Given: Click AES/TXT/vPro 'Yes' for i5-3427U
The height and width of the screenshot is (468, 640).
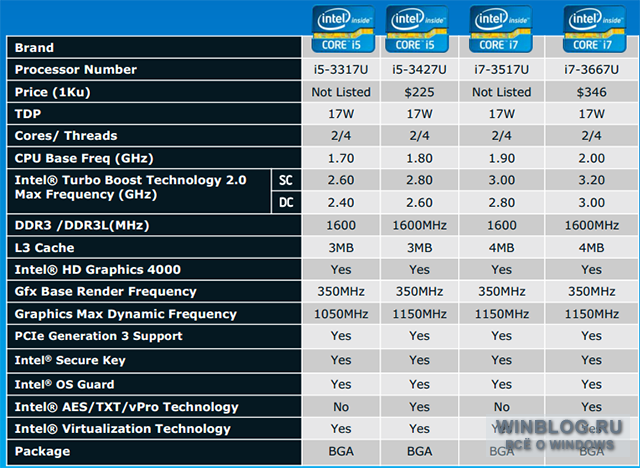Looking at the screenshot, I should coord(419,407).
